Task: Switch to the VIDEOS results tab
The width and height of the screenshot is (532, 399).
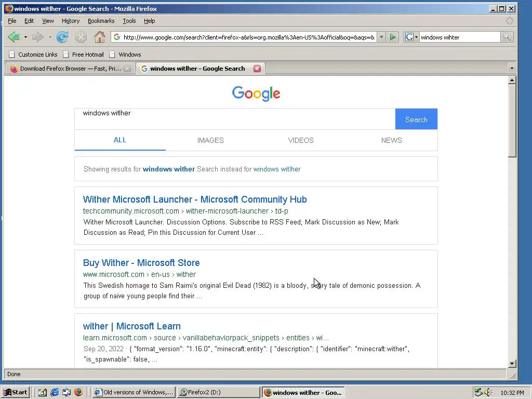Action: (x=301, y=140)
